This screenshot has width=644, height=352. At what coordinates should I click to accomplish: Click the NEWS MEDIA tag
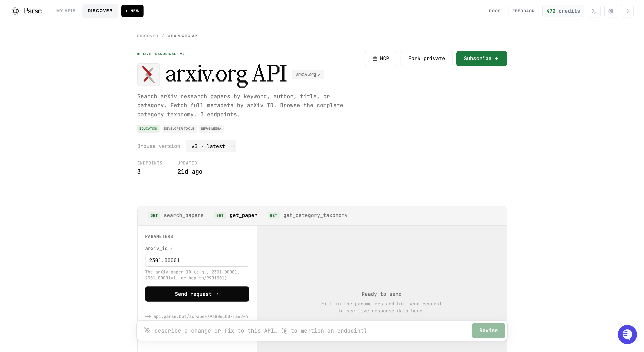[211, 128]
